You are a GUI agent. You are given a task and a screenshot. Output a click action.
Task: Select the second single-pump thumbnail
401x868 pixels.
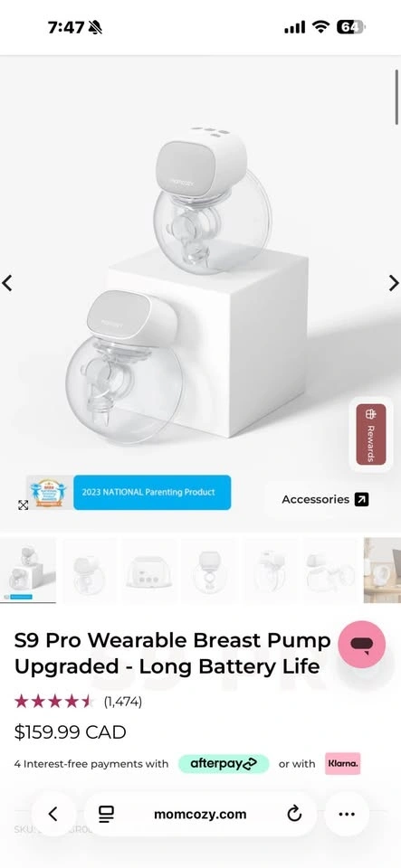[89, 571]
